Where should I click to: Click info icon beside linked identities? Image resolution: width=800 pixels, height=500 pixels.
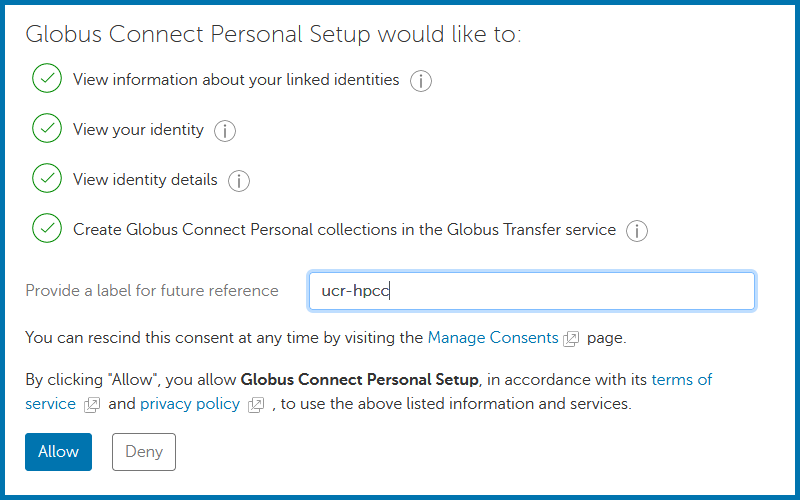[x=421, y=81]
